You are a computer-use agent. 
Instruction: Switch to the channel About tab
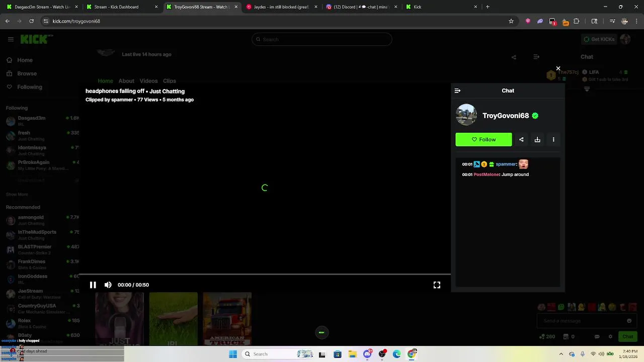pos(126,81)
